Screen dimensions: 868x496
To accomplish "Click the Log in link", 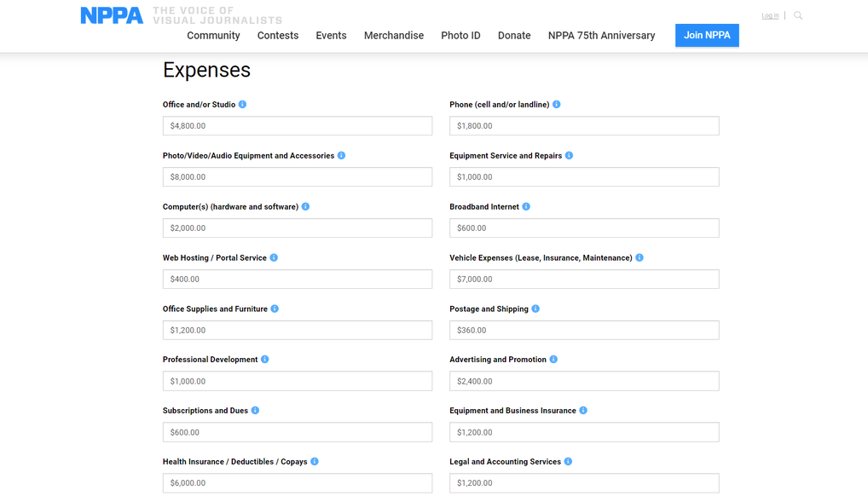I will coord(770,15).
